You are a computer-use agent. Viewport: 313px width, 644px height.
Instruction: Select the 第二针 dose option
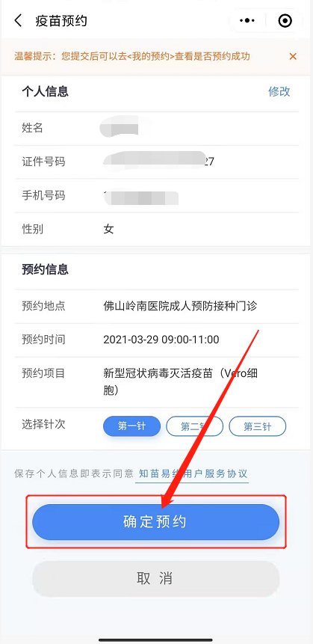194,426
